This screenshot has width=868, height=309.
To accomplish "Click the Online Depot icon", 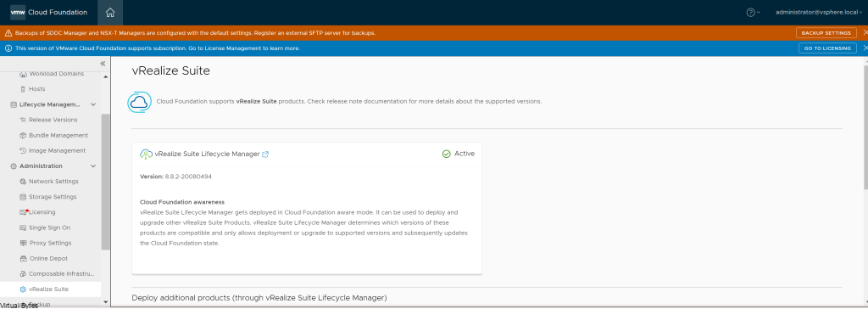I will (x=23, y=259).
